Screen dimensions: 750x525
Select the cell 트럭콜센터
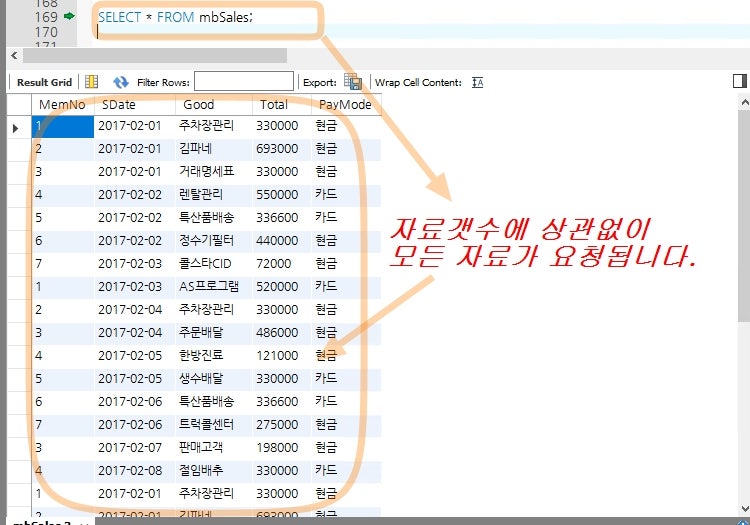click(213, 424)
